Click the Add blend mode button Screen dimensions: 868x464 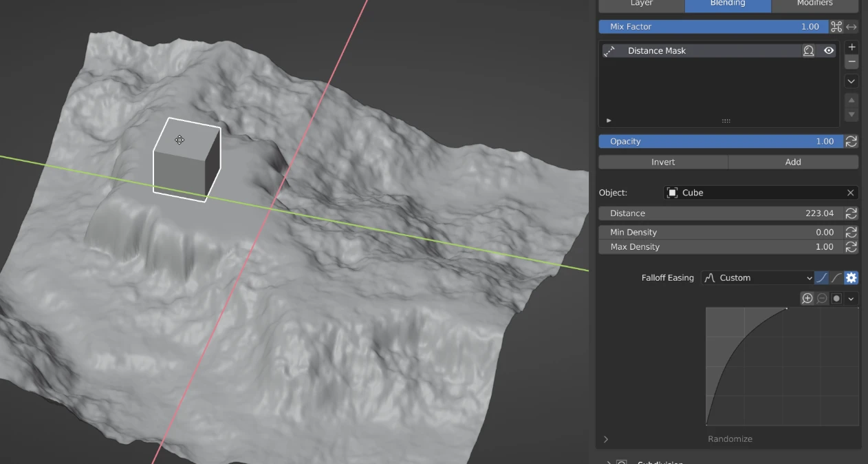[x=793, y=162]
